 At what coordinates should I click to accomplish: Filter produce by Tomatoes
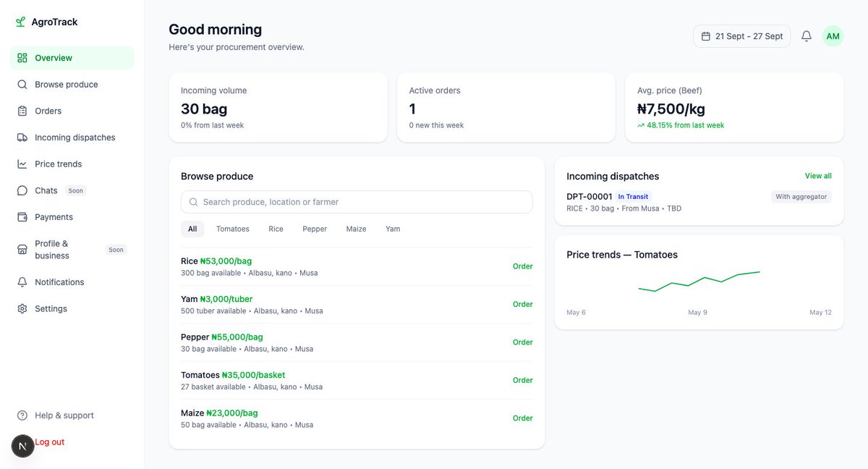(x=233, y=229)
